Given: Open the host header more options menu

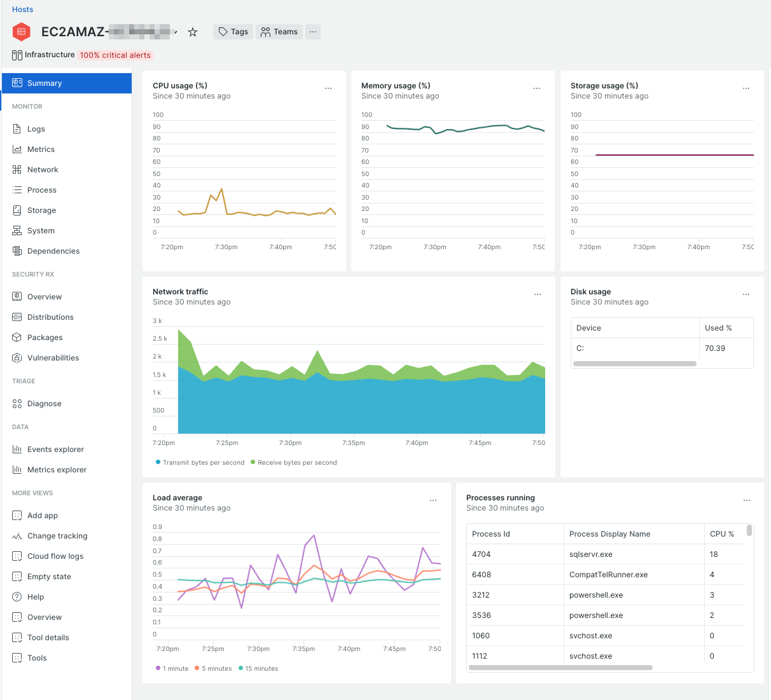Looking at the screenshot, I should coord(313,32).
